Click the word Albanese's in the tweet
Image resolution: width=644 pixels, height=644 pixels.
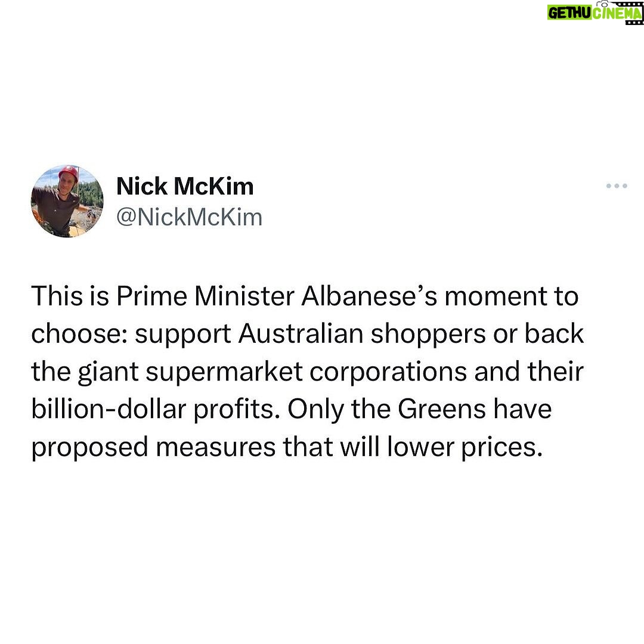pos(369,296)
